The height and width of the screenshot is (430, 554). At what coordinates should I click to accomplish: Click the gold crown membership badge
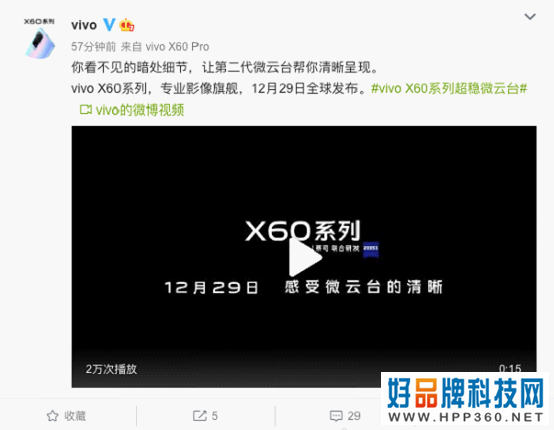point(127,25)
